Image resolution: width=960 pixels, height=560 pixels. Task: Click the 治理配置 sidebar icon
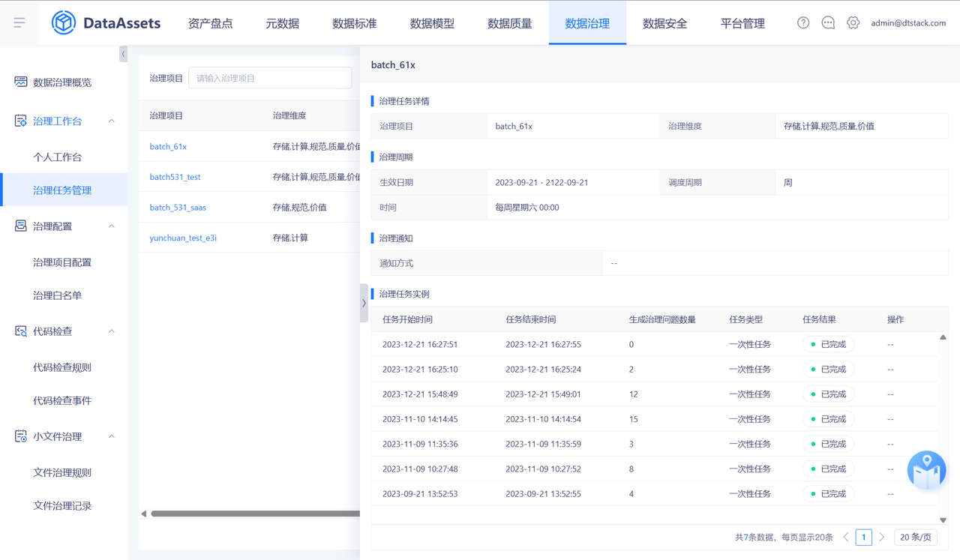click(21, 226)
